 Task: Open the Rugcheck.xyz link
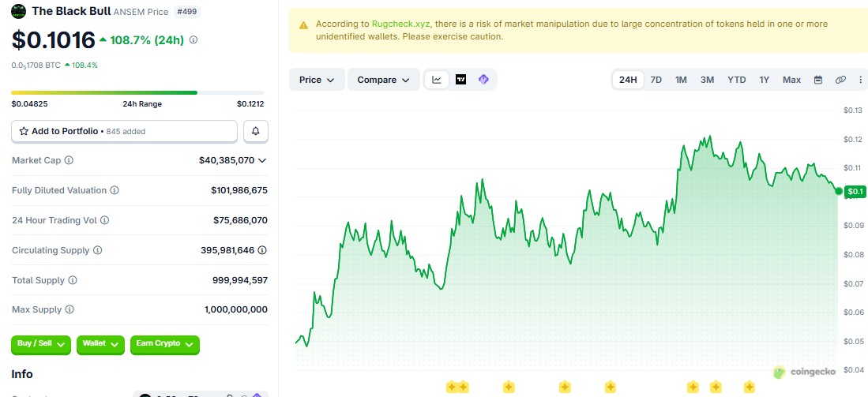400,24
